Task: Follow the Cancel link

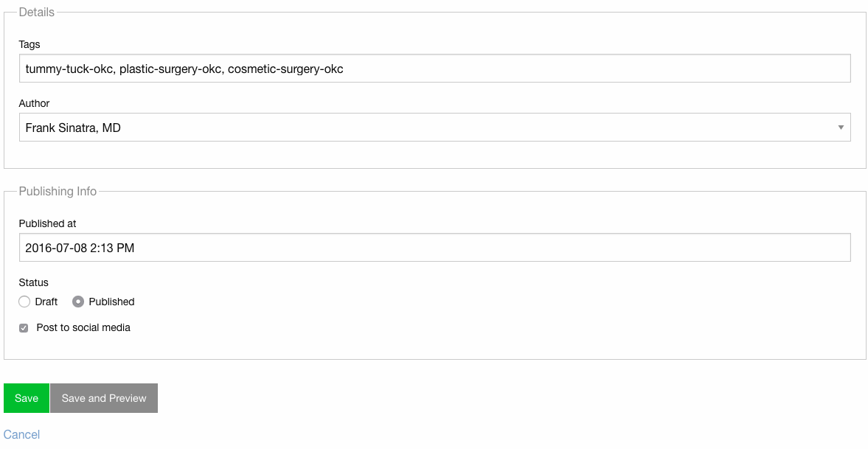Action: tap(22, 434)
